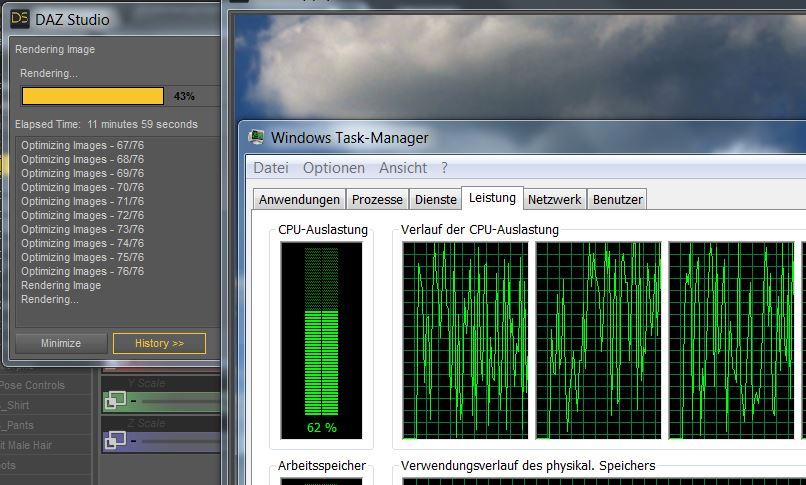The width and height of the screenshot is (806, 485).
Task: Click the Y Scale link icon
Action: [x=115, y=400]
